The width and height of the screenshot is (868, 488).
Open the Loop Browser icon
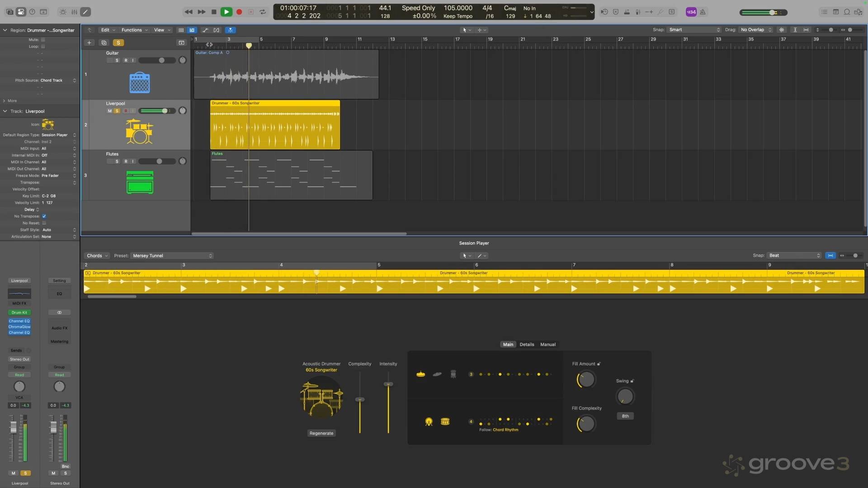pyautogui.click(x=847, y=12)
